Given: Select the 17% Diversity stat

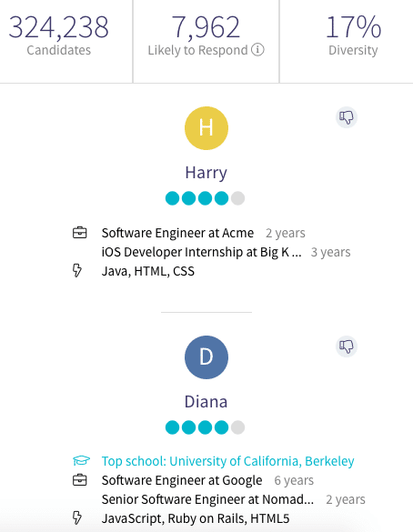Looking at the screenshot, I should (x=353, y=35).
